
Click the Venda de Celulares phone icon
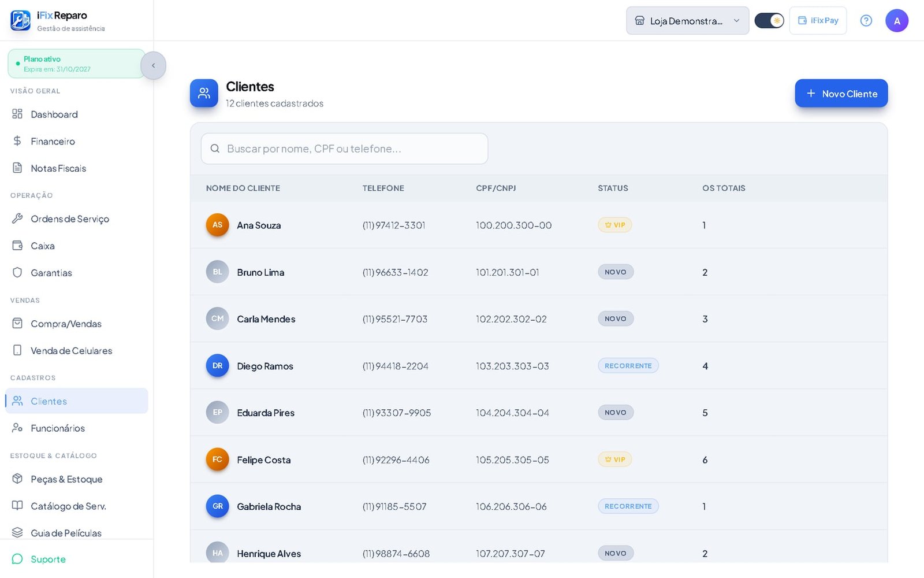(17, 350)
